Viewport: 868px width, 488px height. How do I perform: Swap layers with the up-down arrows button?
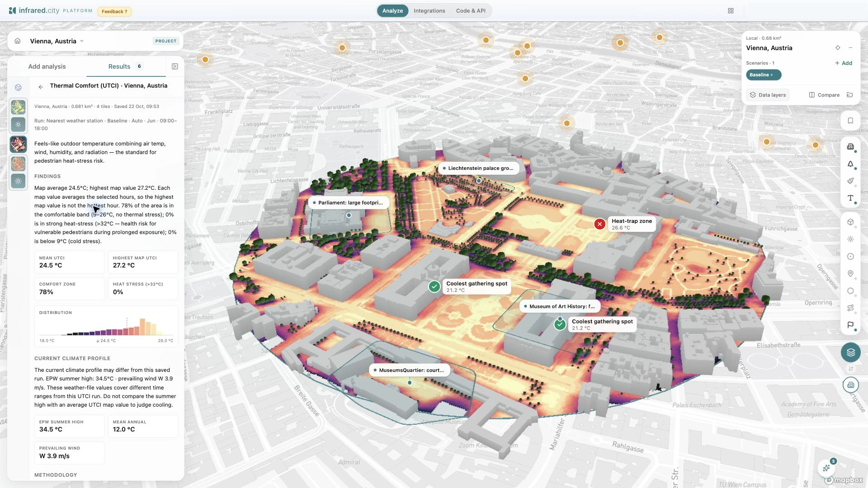(x=850, y=369)
